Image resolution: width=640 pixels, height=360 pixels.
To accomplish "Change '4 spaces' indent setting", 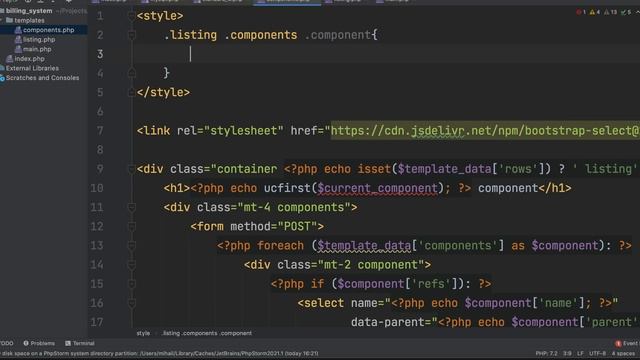I will (623, 353).
